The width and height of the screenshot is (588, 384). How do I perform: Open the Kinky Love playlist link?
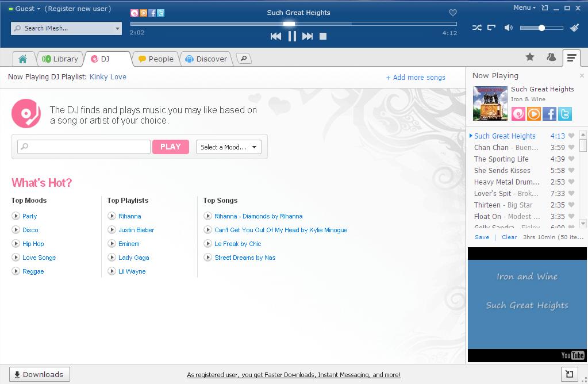(x=108, y=77)
